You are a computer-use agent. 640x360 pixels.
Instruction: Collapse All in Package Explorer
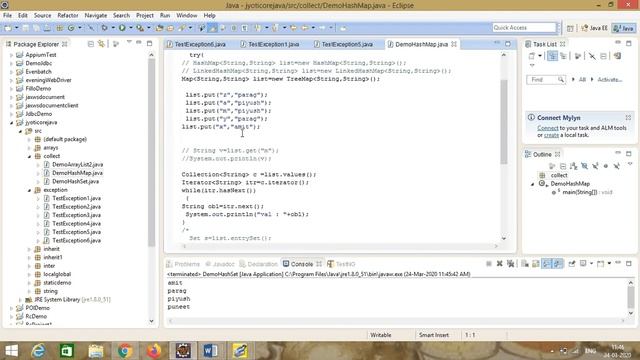[91, 44]
